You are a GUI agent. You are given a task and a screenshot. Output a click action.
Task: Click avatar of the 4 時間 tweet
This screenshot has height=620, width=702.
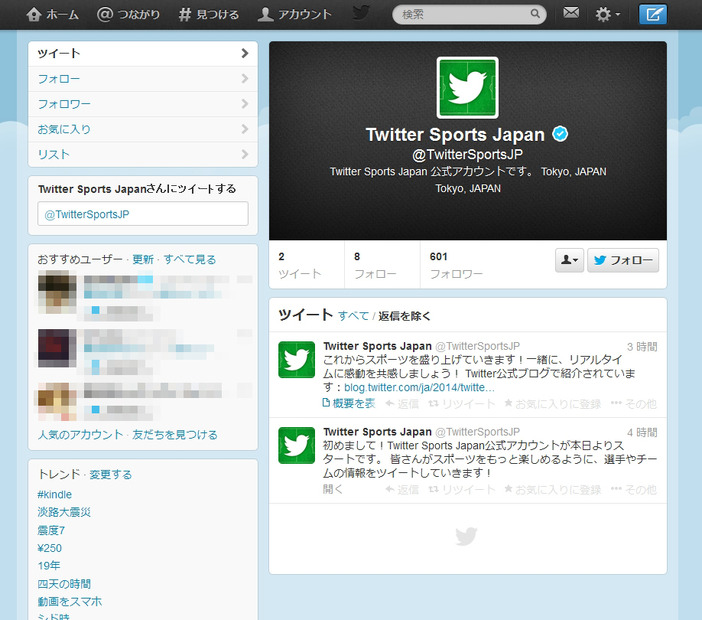coord(296,445)
